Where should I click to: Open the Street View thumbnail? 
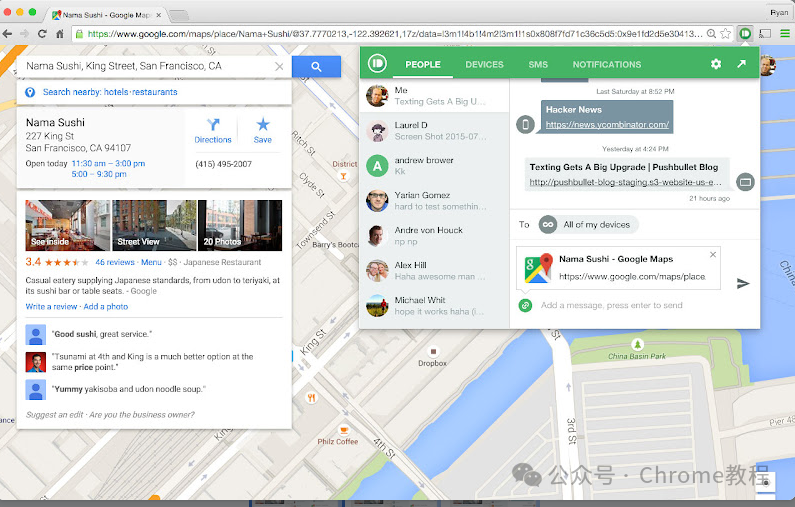(x=154, y=225)
